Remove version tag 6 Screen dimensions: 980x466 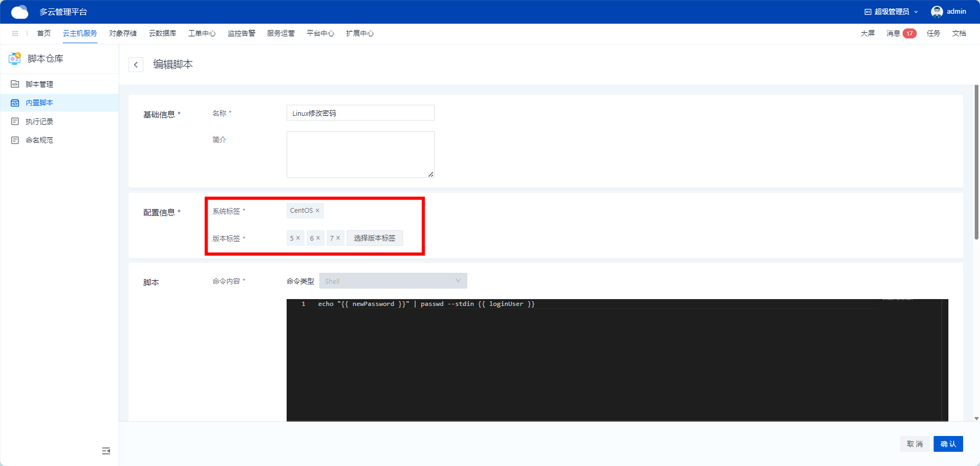click(318, 238)
